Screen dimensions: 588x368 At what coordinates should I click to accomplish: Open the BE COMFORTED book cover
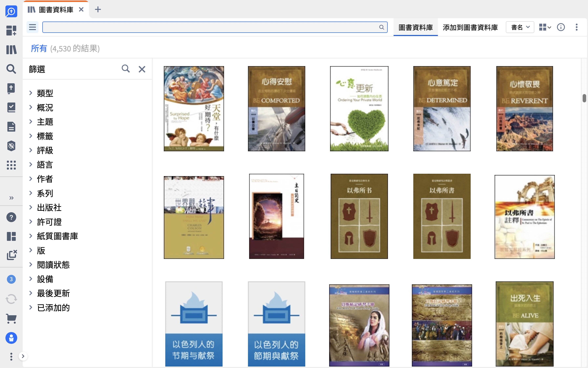[276, 109]
